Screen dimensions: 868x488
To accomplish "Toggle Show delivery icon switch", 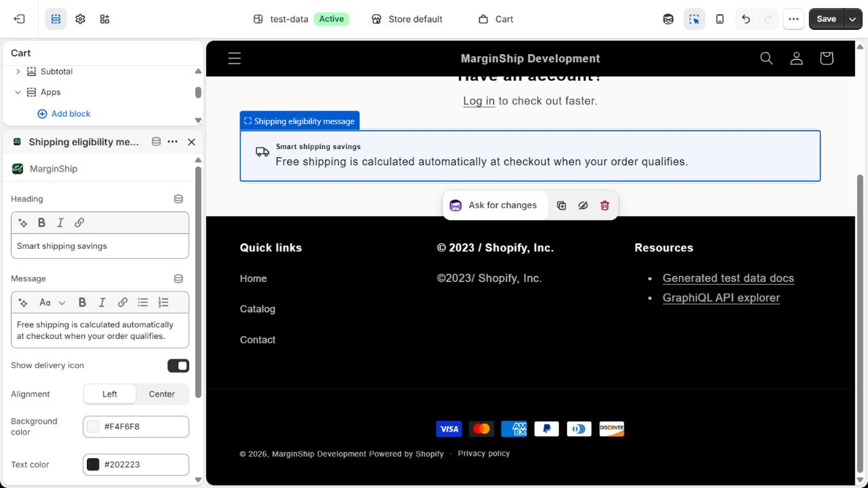I will click(x=178, y=366).
